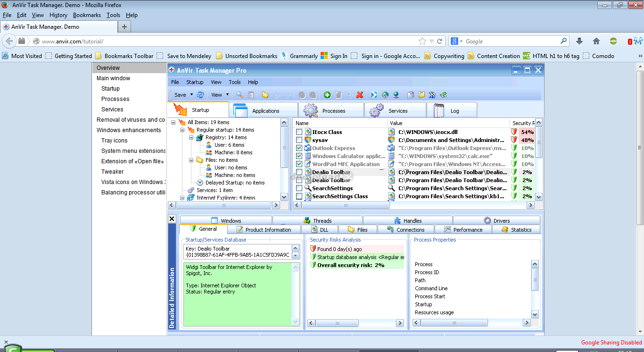Open the Threads tab
The height and width of the screenshot is (352, 644).
coord(318,220)
